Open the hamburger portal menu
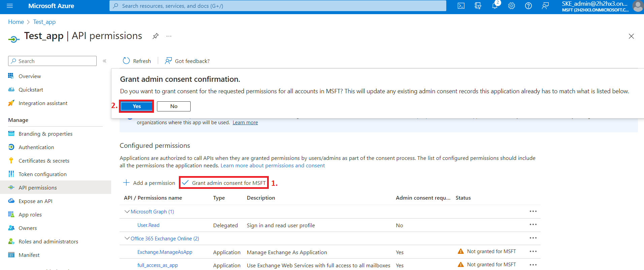 point(10,6)
